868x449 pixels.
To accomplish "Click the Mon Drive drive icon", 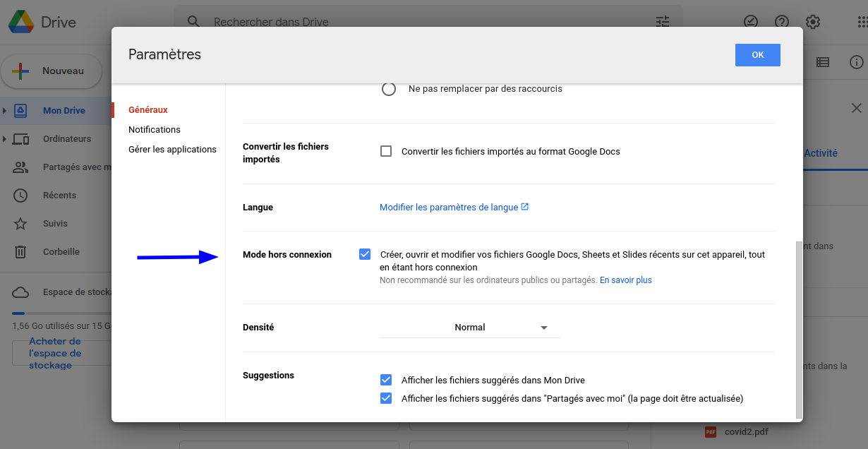I will 20,111.
